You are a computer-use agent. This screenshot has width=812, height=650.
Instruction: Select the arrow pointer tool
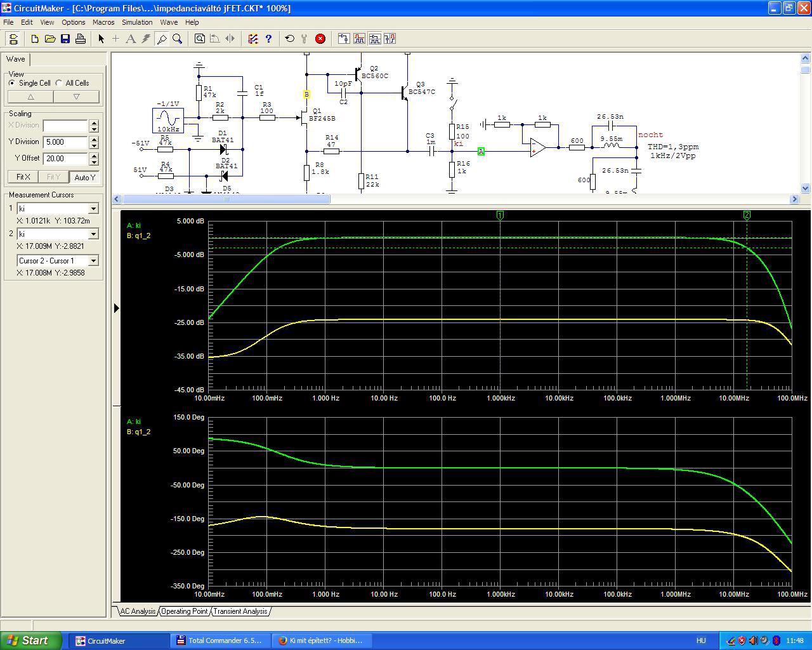pyautogui.click(x=101, y=39)
